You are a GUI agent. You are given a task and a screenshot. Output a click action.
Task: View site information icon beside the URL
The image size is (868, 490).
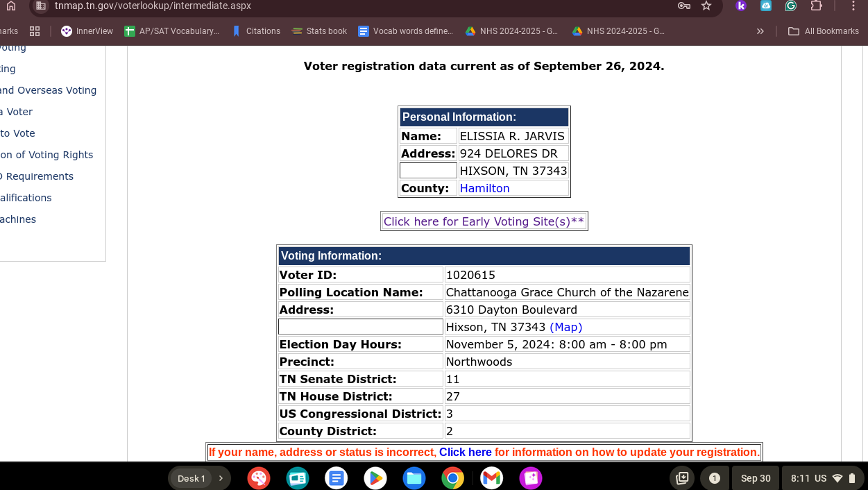click(40, 6)
